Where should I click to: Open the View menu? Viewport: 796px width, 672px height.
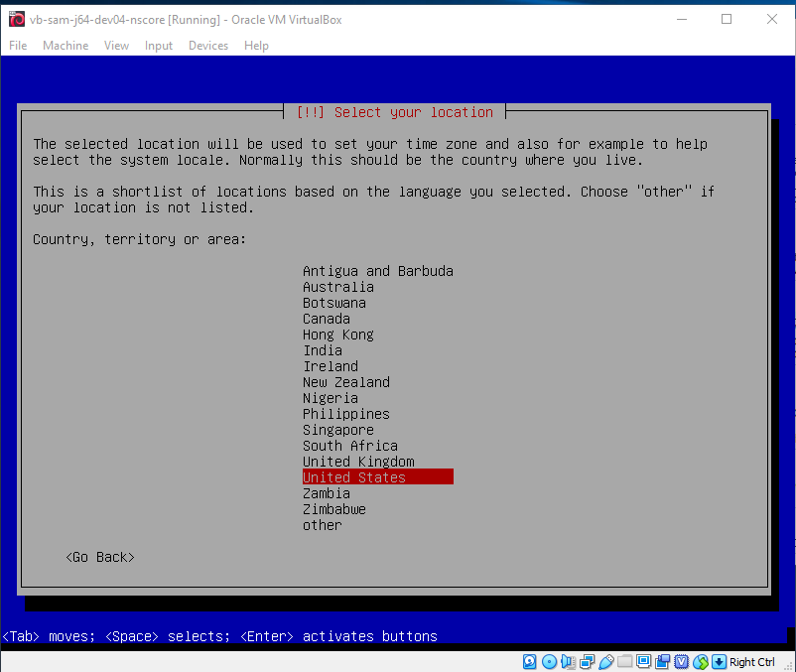pos(116,46)
